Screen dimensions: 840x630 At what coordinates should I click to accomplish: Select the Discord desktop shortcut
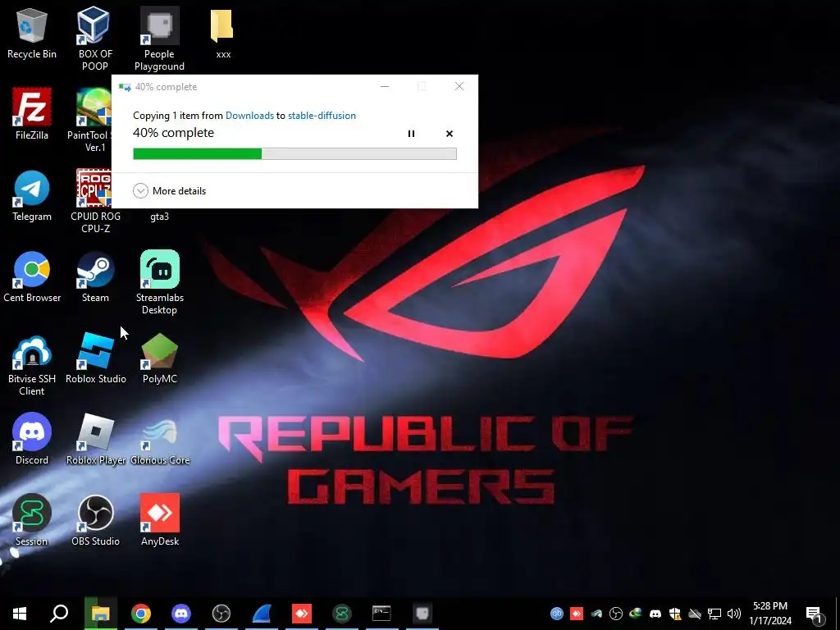(x=32, y=440)
